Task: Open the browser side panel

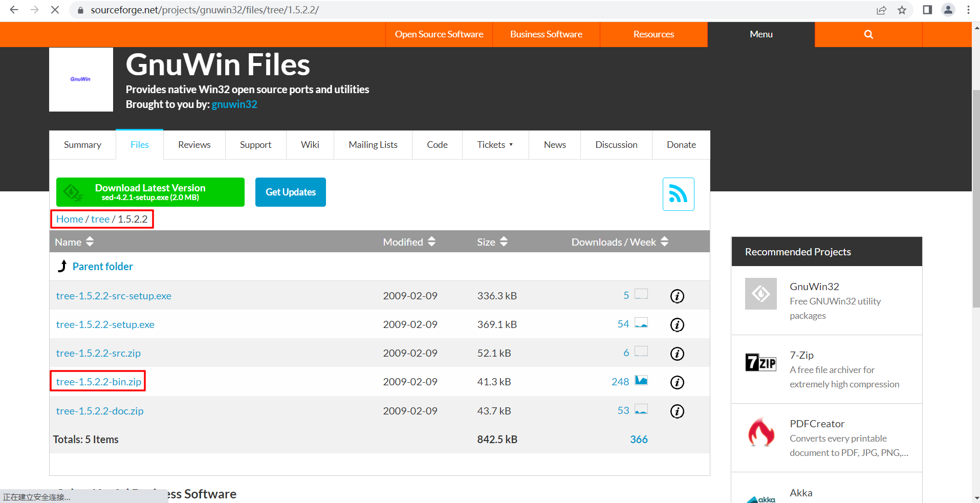Action: (927, 10)
